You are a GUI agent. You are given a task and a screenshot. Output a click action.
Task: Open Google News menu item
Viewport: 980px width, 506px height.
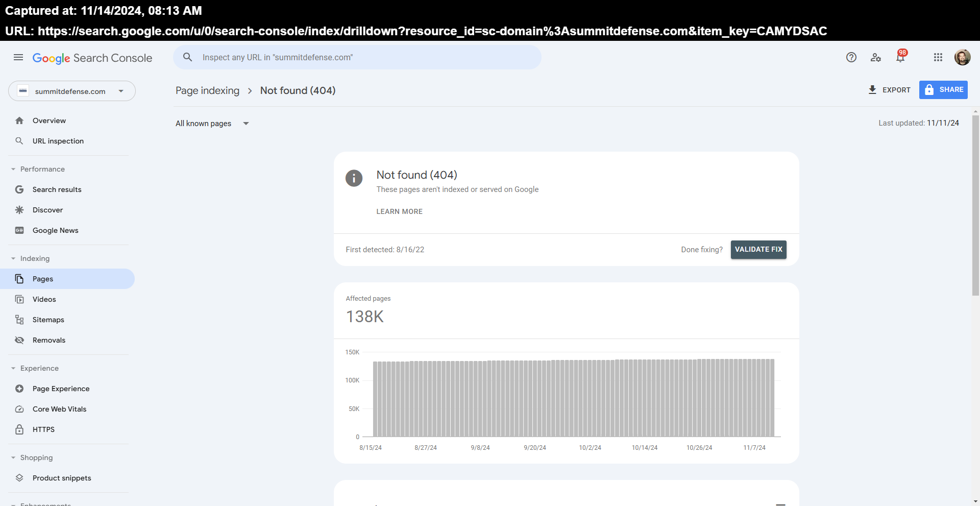point(67,230)
